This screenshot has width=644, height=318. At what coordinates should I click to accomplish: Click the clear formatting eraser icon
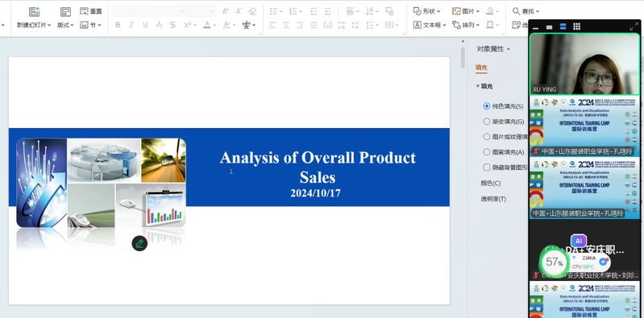coord(252,11)
